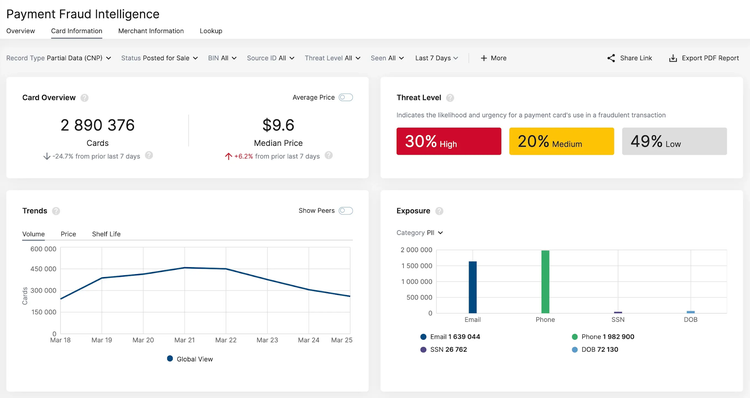Select the Price trends tab
750x398 pixels.
pos(68,234)
